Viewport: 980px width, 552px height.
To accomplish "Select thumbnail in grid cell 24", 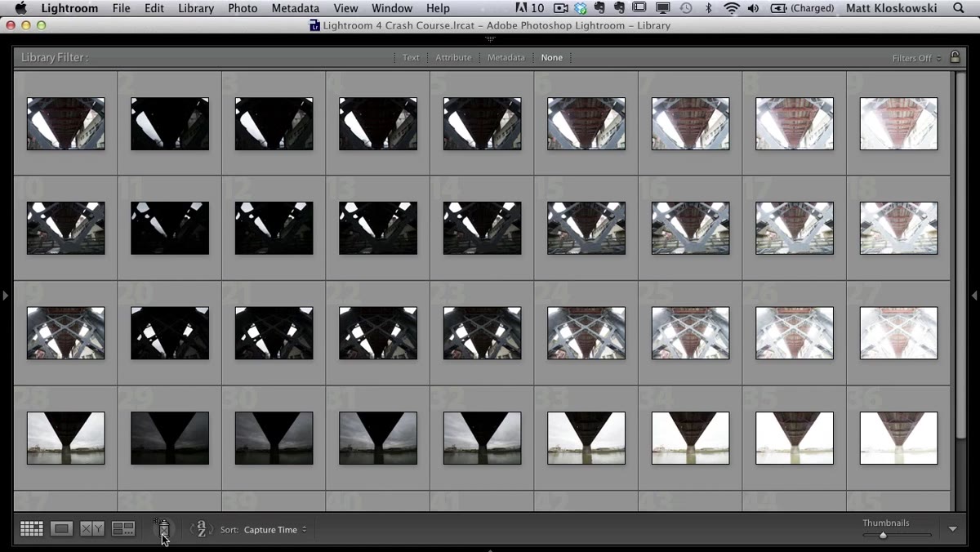I will [x=586, y=333].
